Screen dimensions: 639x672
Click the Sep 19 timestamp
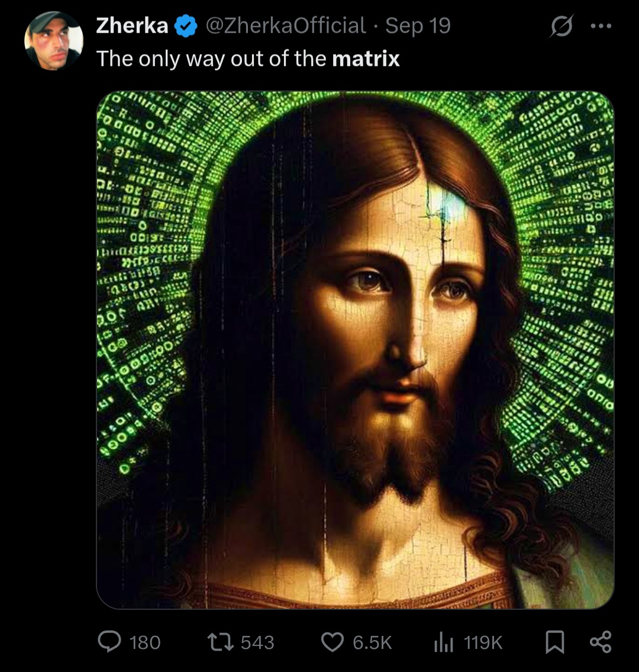click(418, 25)
